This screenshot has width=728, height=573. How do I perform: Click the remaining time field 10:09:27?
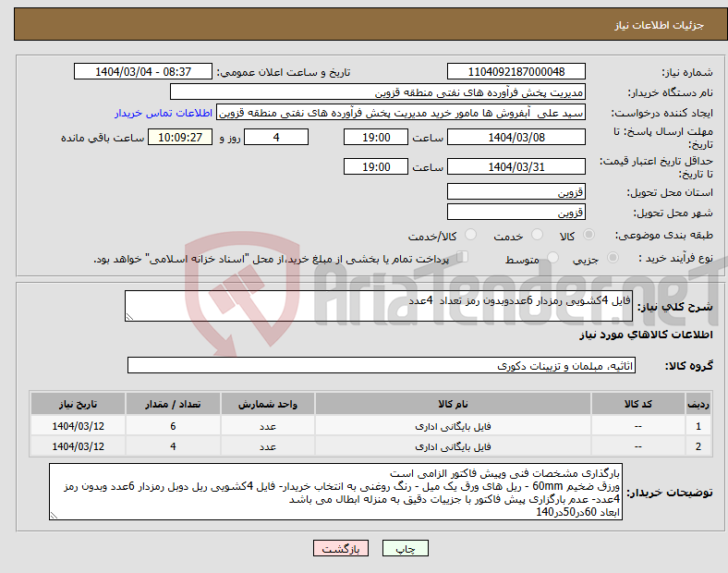point(180,137)
